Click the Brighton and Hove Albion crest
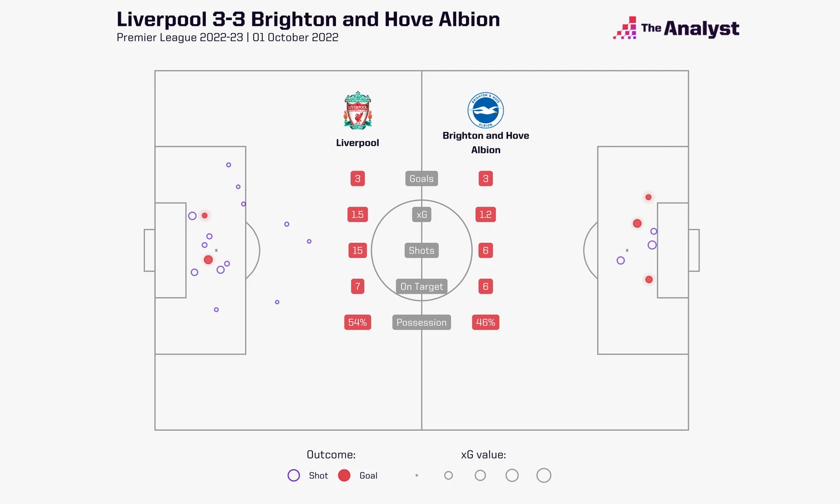 click(486, 110)
